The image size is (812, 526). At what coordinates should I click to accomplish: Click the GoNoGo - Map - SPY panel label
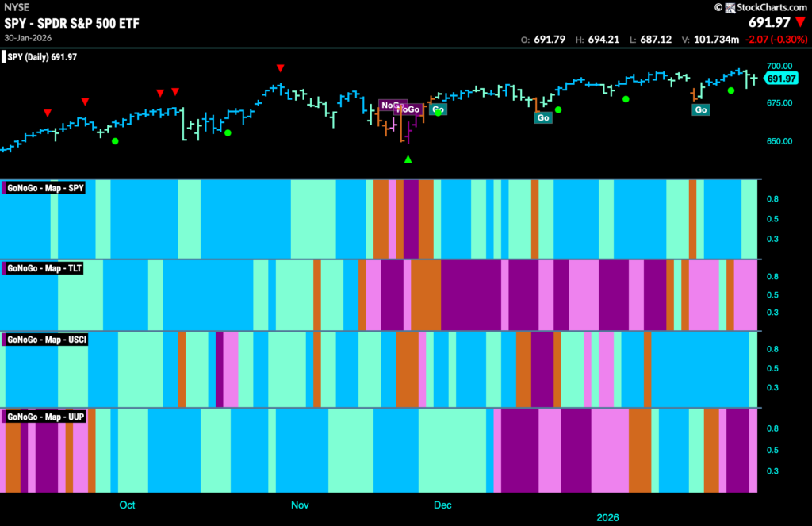[45, 188]
